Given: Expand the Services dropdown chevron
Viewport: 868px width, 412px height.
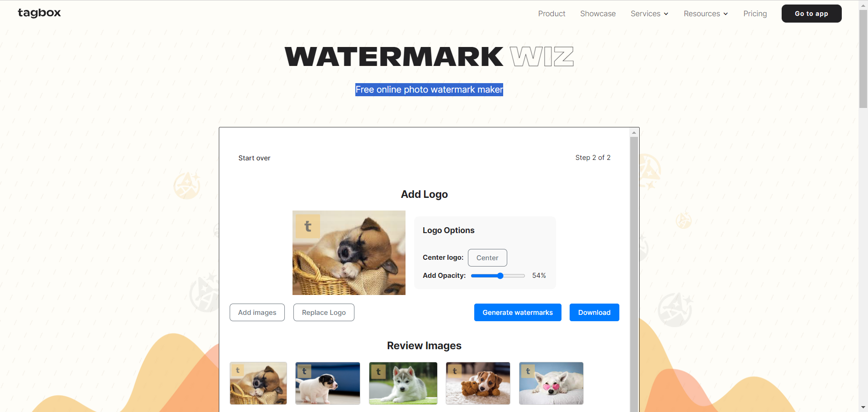Looking at the screenshot, I should tap(666, 14).
